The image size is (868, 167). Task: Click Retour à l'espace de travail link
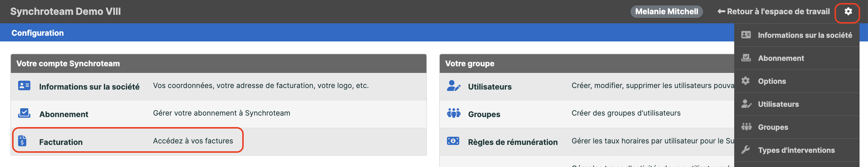pyautogui.click(x=773, y=11)
